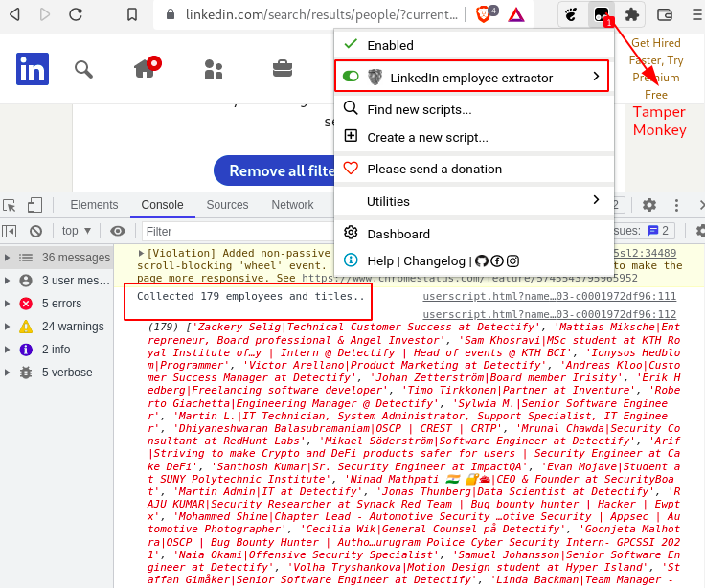
Task: Open userscript.html source link line 111
Action: pyautogui.click(x=550, y=296)
